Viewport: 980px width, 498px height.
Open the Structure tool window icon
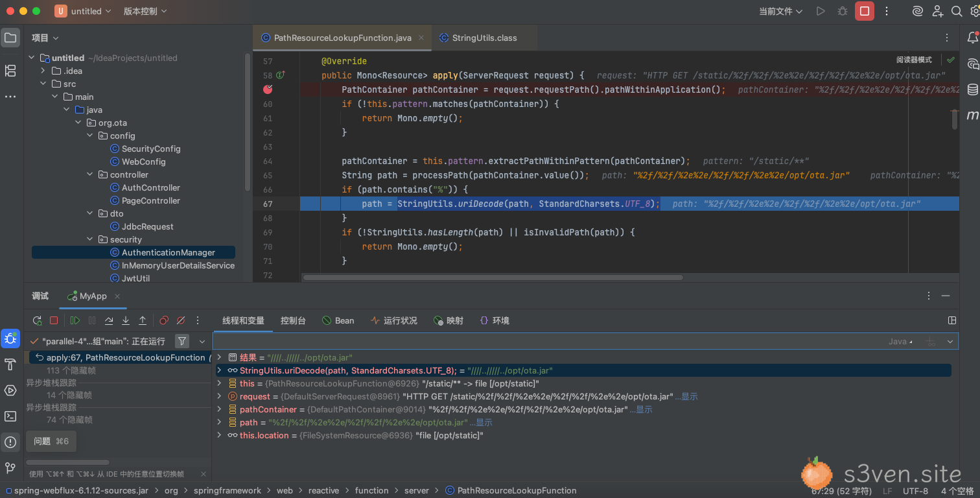point(10,71)
